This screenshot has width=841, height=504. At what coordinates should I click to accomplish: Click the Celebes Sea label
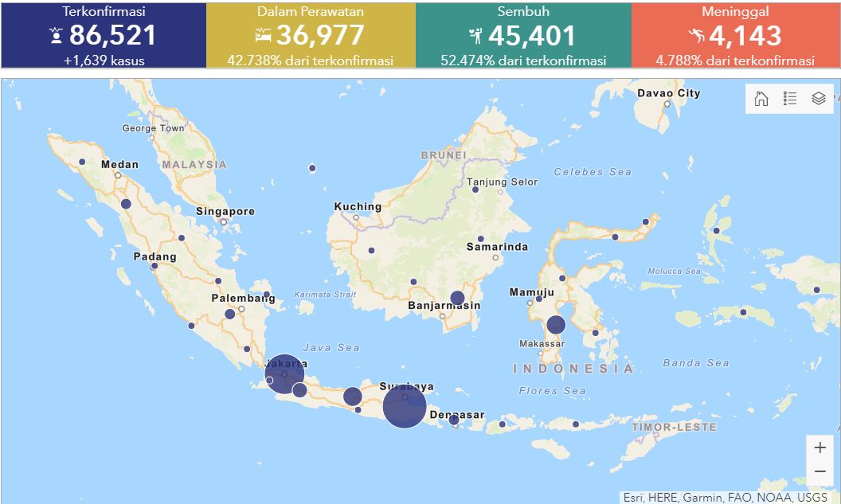click(x=593, y=172)
